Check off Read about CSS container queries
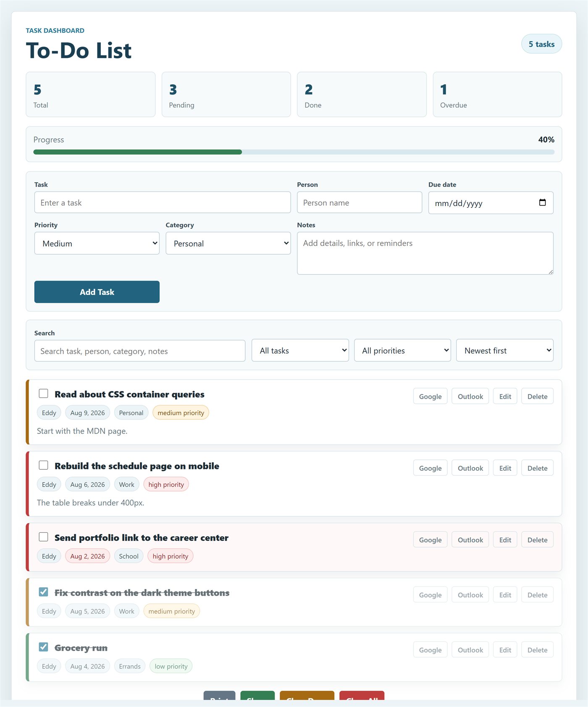The image size is (588, 707). click(x=43, y=393)
